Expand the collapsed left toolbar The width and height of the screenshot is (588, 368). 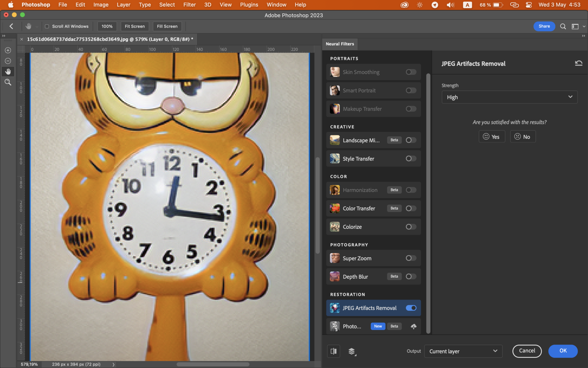point(3,36)
